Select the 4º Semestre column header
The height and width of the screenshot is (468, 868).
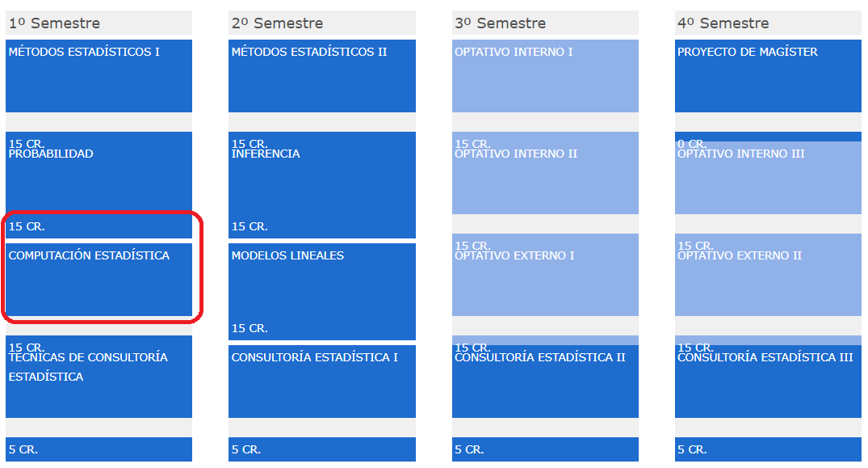[768, 23]
